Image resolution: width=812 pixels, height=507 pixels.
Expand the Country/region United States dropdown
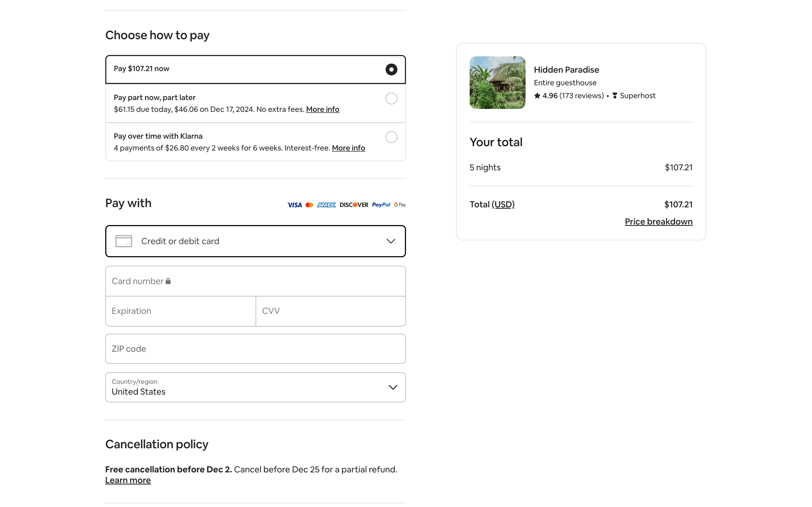255,387
